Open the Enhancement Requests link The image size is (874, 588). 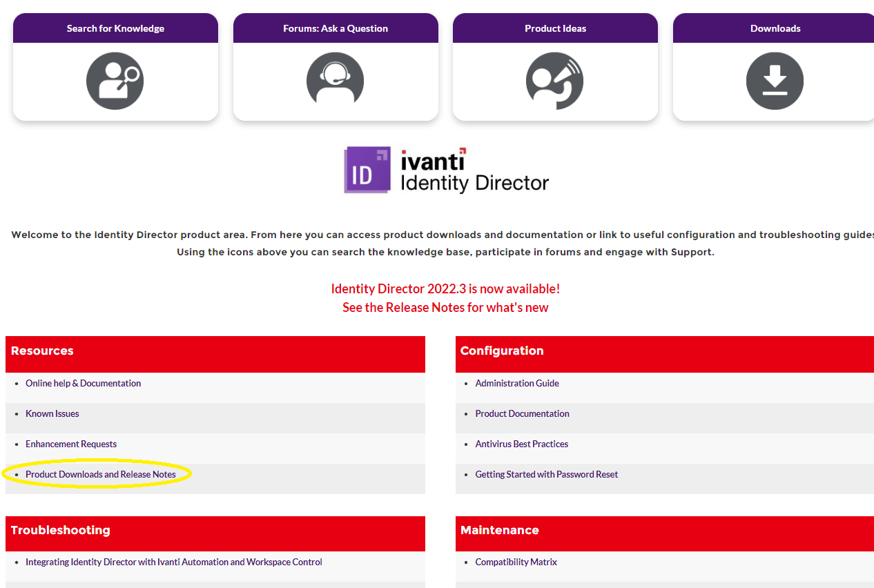tap(71, 444)
